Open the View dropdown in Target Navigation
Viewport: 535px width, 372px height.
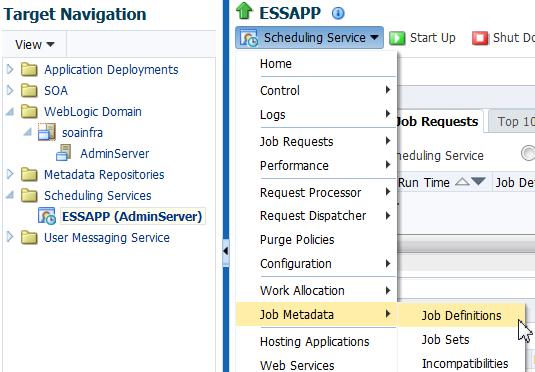click(34, 44)
